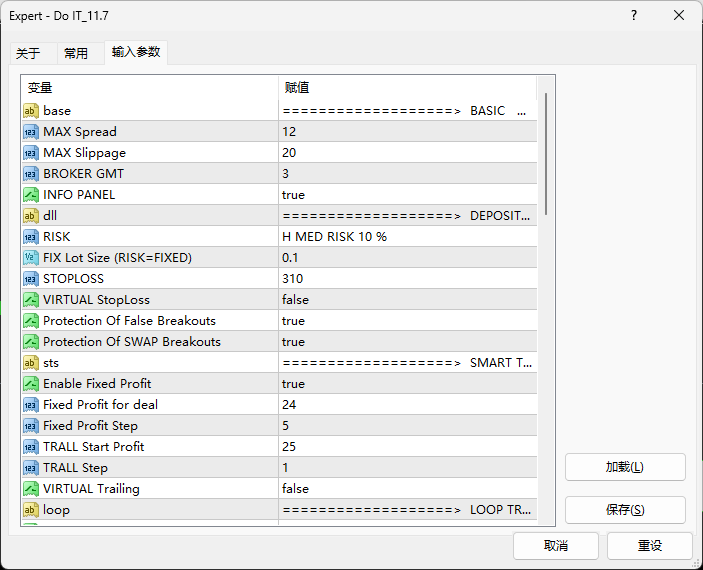Click the icon beside Protection Of SWAP Breakouts
Viewport: 703px width, 570px height.
click(30, 342)
